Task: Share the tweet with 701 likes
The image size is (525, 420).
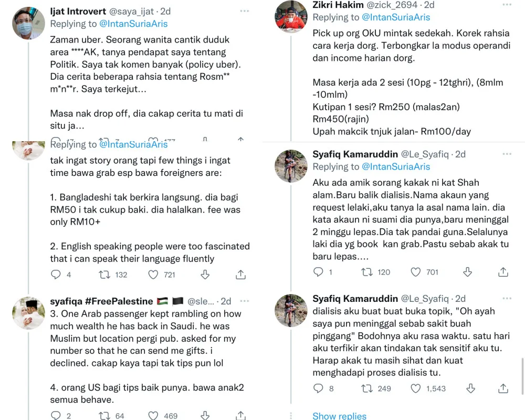Action: [x=503, y=272]
